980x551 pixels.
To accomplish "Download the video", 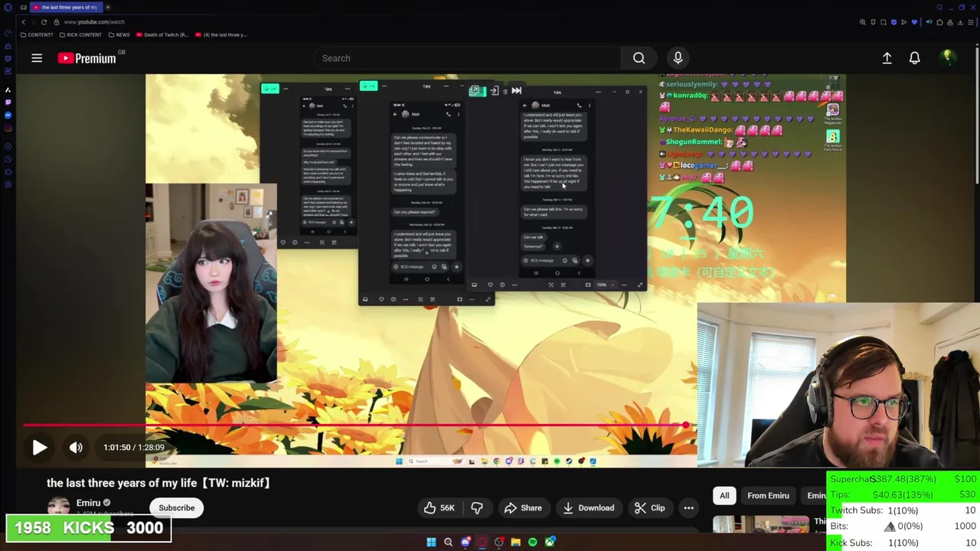I will [x=588, y=508].
